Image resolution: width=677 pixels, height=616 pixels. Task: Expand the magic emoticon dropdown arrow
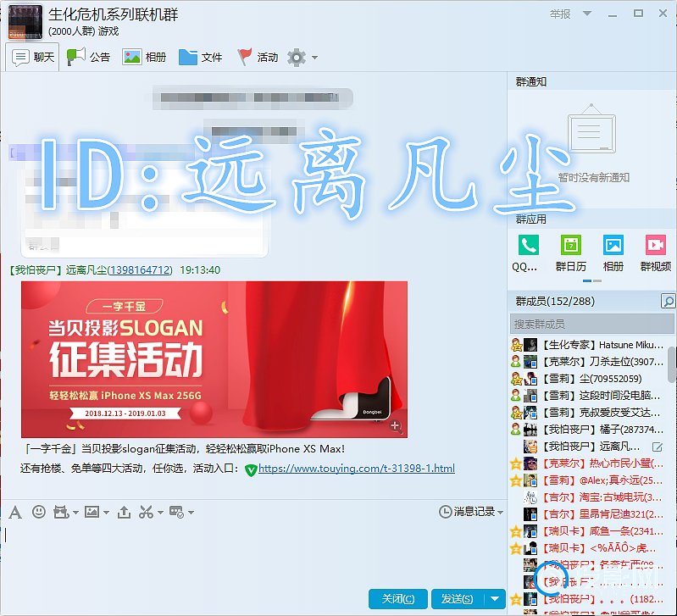(75, 513)
